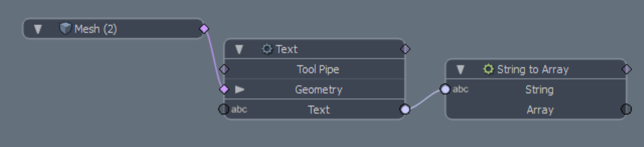Expand the Geometry channel arrow

pos(240,89)
